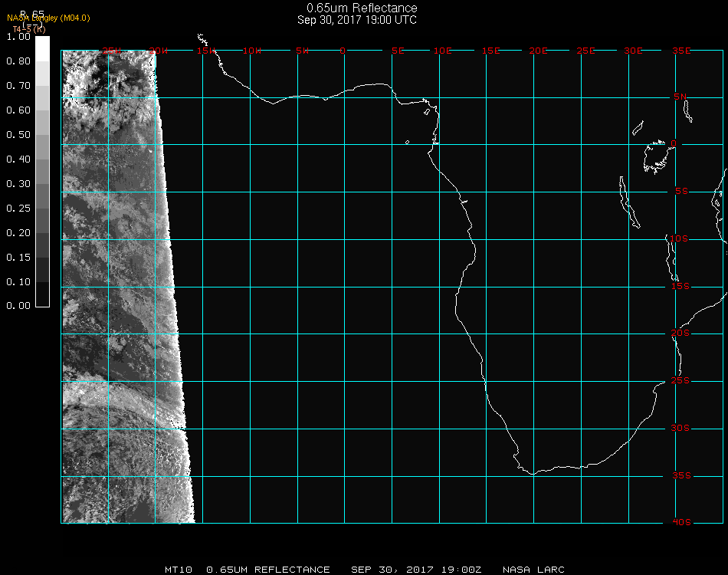Click the NASA Langley (M04.0) label
This screenshot has width=728, height=575.
tap(48, 18)
